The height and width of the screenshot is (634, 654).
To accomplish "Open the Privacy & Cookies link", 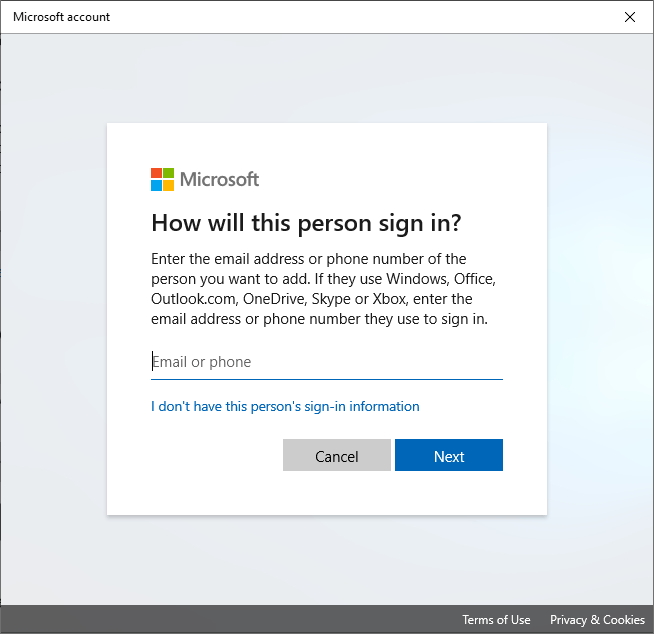I will click(x=597, y=620).
